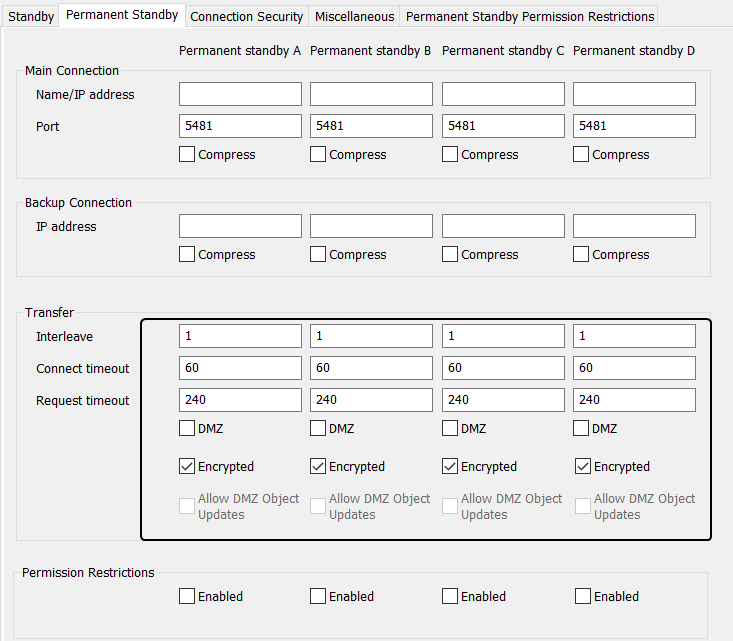Click Connect timeout field for standby D
The height and width of the screenshot is (641, 733).
634,368
